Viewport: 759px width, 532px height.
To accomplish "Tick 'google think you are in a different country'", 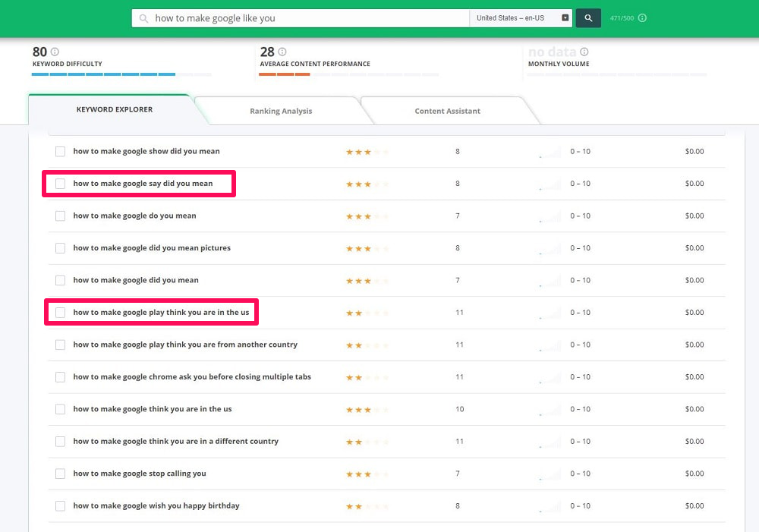I will tap(60, 442).
